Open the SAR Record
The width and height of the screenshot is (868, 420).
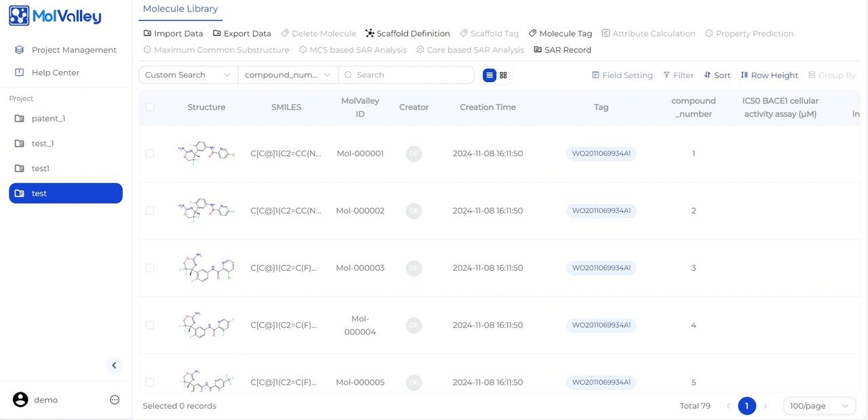562,50
